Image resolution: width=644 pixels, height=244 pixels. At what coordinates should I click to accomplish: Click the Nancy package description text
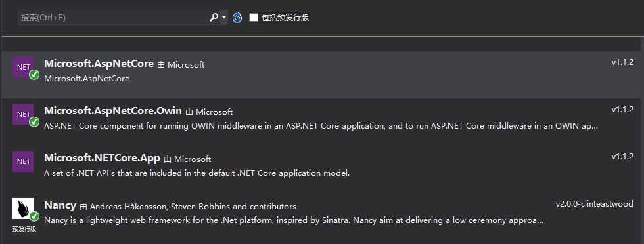tap(294, 220)
